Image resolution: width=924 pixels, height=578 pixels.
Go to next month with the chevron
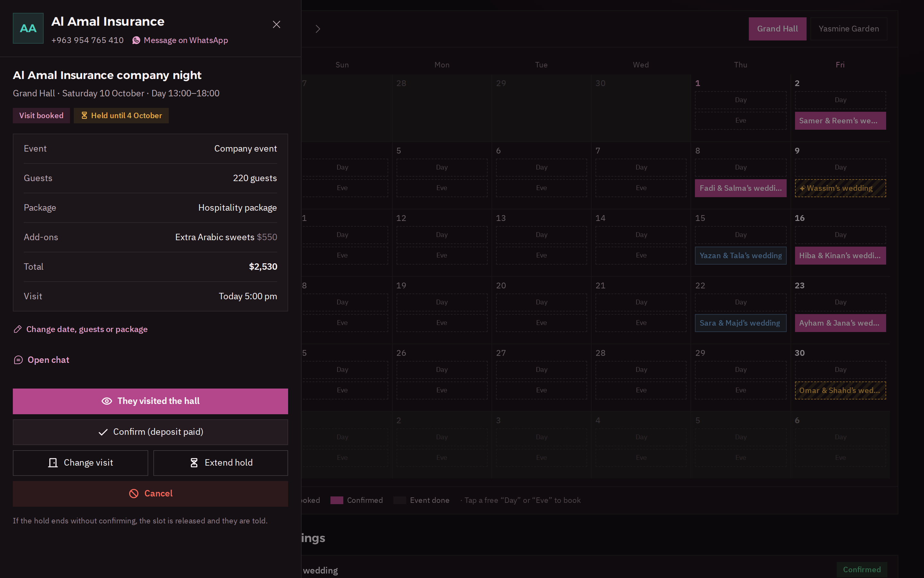tap(318, 29)
